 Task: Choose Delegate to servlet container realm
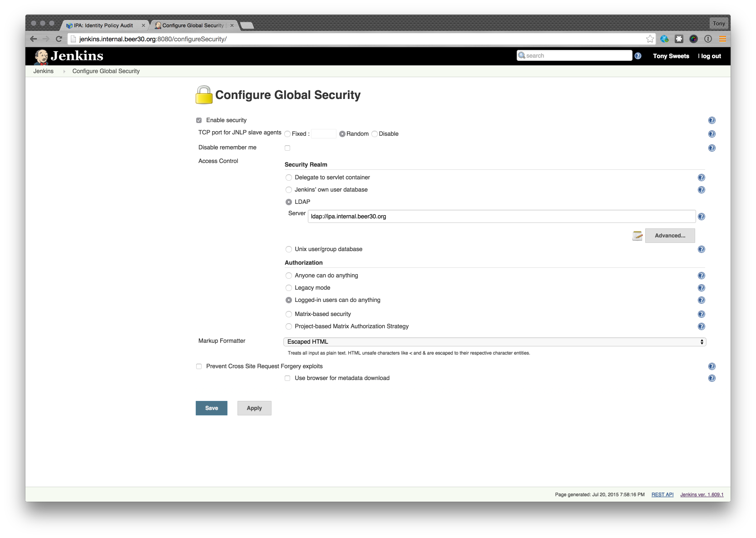(x=289, y=178)
